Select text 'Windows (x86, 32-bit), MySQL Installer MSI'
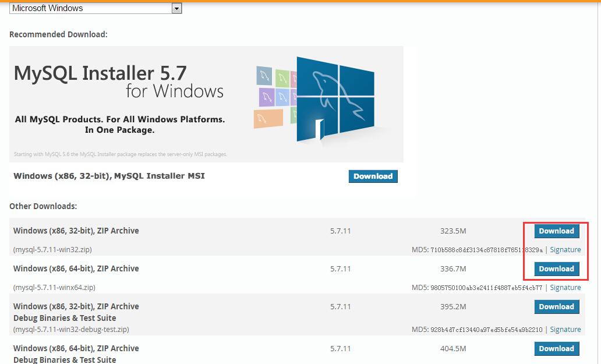Screen dimensions: 601x364 coord(109,176)
